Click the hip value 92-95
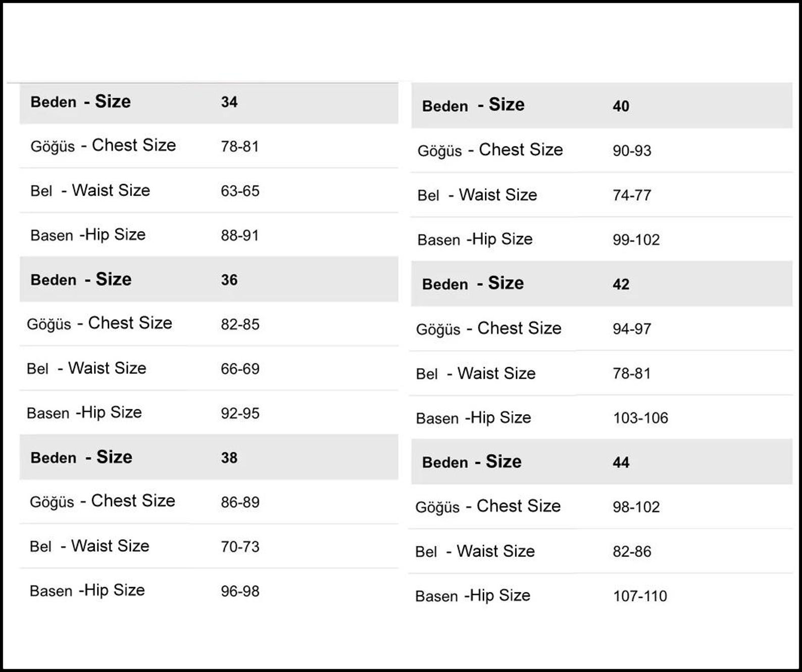 [240, 413]
